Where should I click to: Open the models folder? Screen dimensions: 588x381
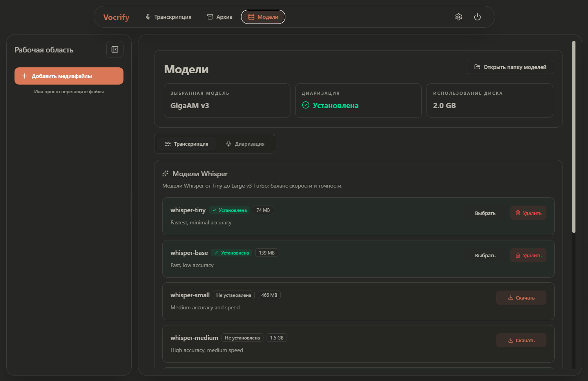510,67
